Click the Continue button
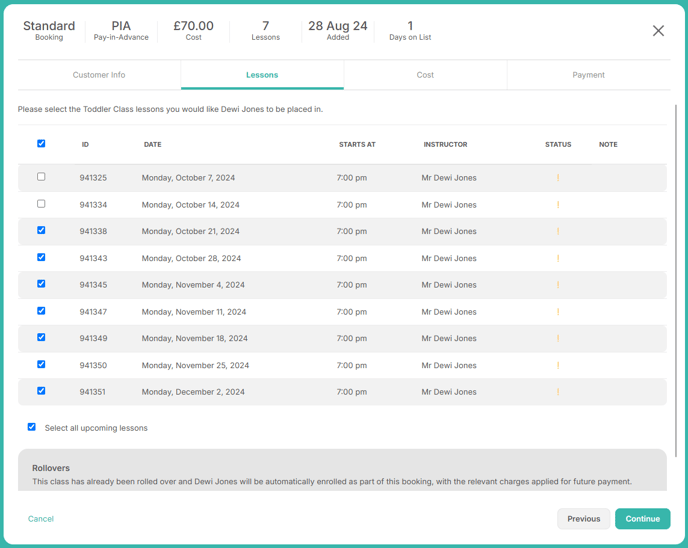The image size is (688, 548). pos(642,519)
